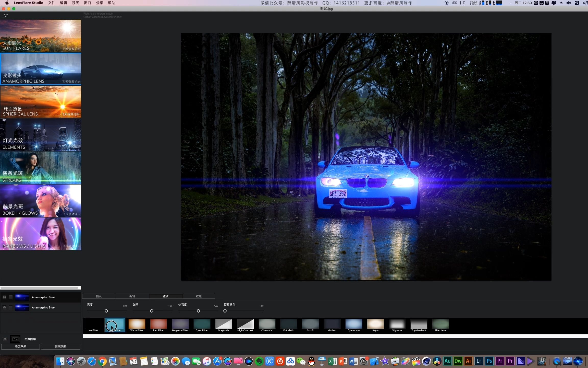Open Photoshop from the Dock
Screen dimensions: 588x368
[x=489, y=361]
